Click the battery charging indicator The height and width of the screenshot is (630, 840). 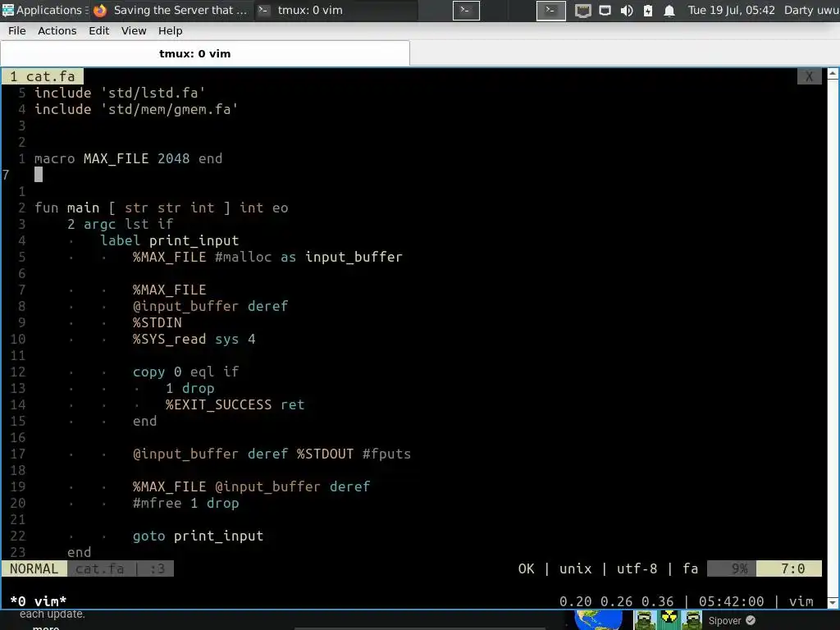[x=648, y=11]
